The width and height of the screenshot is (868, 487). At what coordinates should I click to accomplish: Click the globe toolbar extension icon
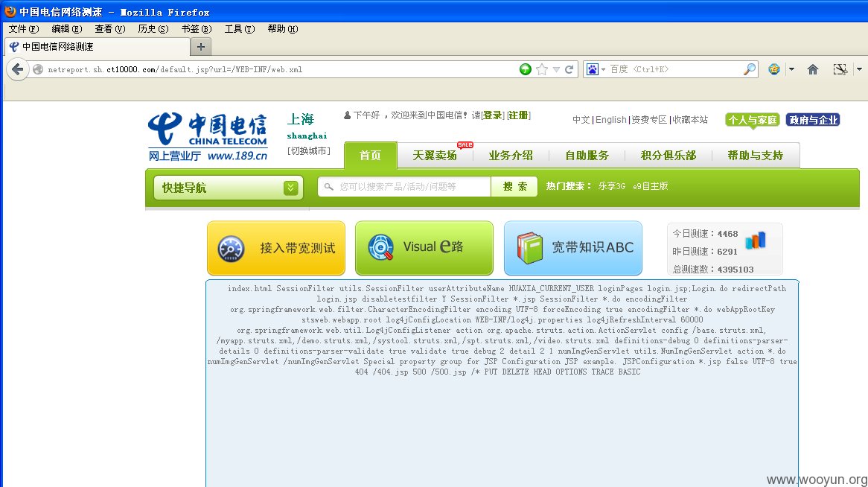coord(774,69)
